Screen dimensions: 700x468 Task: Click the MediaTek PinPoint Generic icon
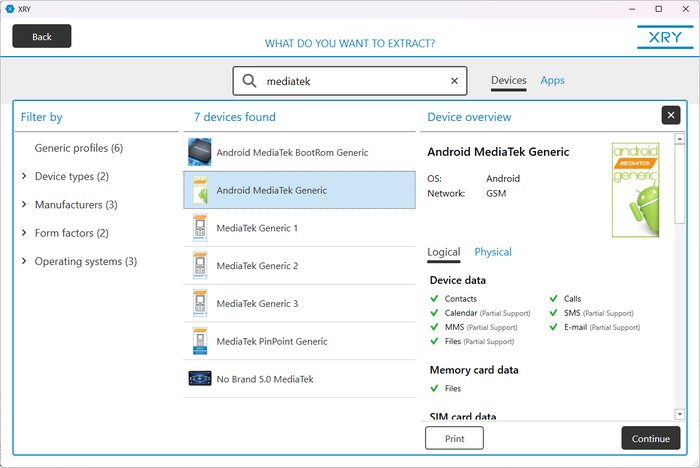(200, 341)
